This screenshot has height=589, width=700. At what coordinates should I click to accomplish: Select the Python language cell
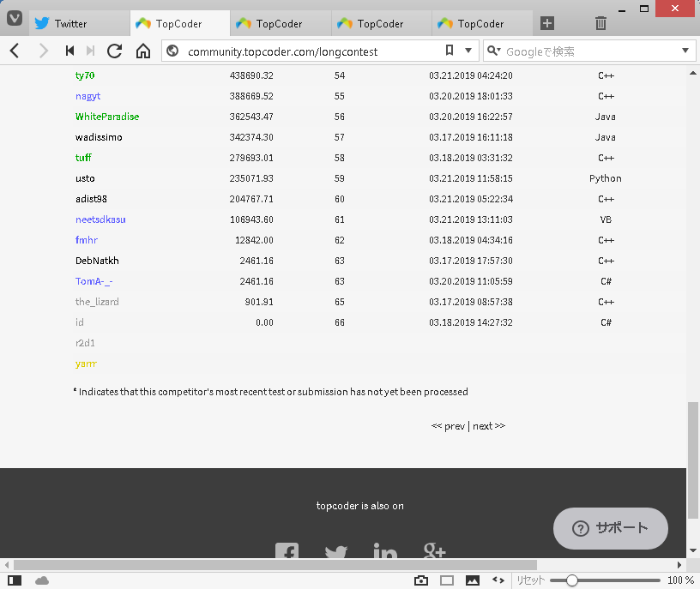pyautogui.click(x=606, y=178)
